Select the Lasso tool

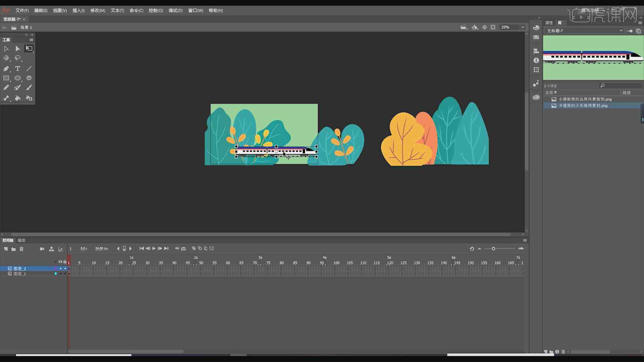click(x=17, y=58)
